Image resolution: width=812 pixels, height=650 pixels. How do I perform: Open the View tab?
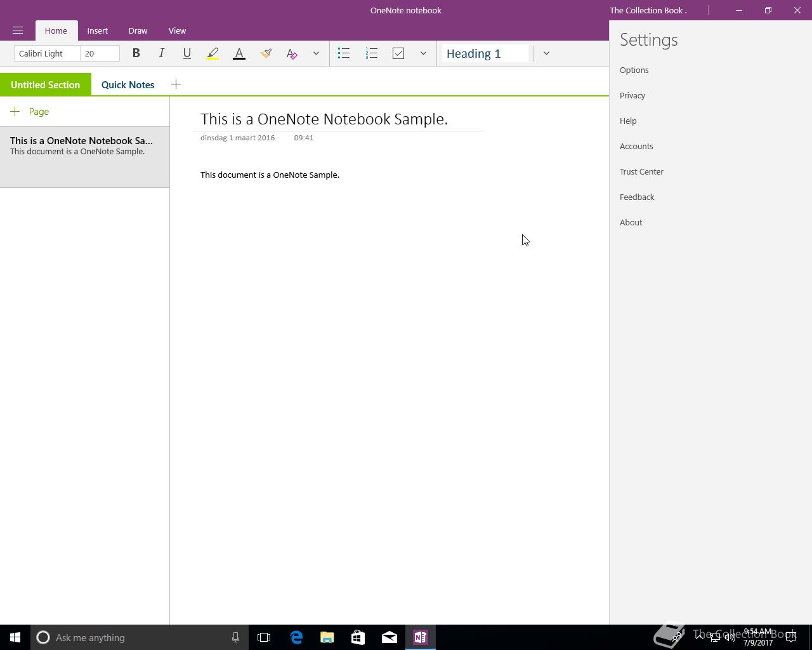tap(177, 30)
